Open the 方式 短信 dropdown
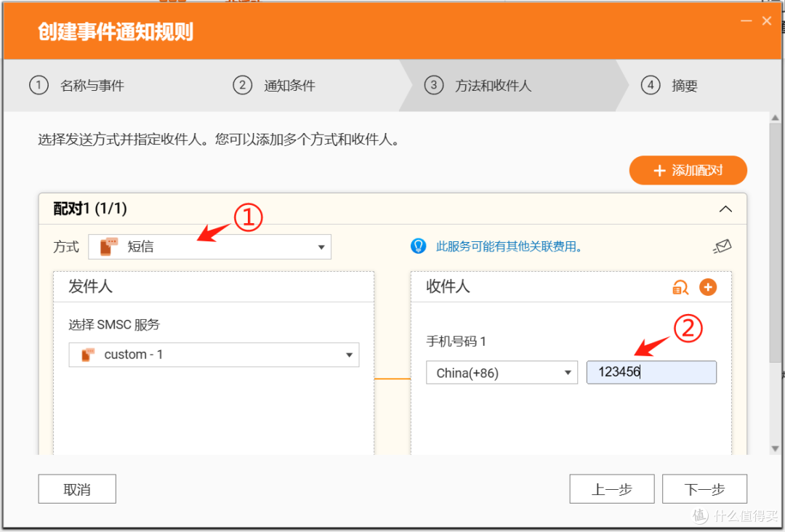The image size is (785, 532). (x=210, y=246)
